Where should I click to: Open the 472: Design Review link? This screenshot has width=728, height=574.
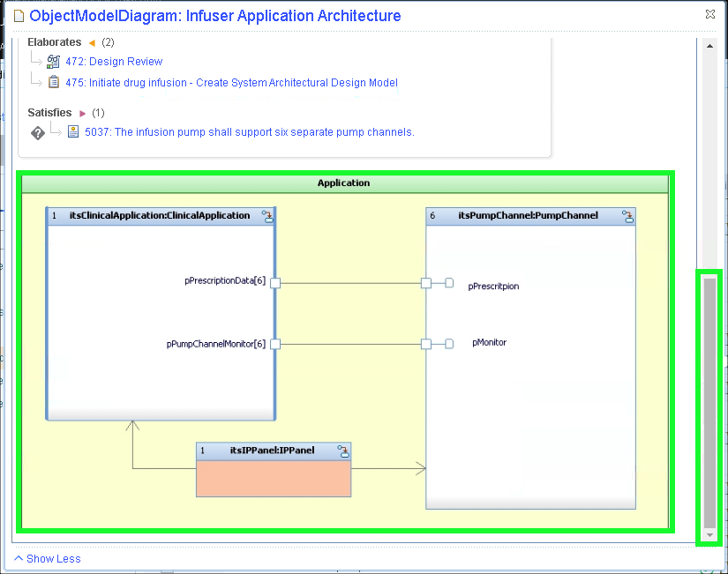coord(114,62)
